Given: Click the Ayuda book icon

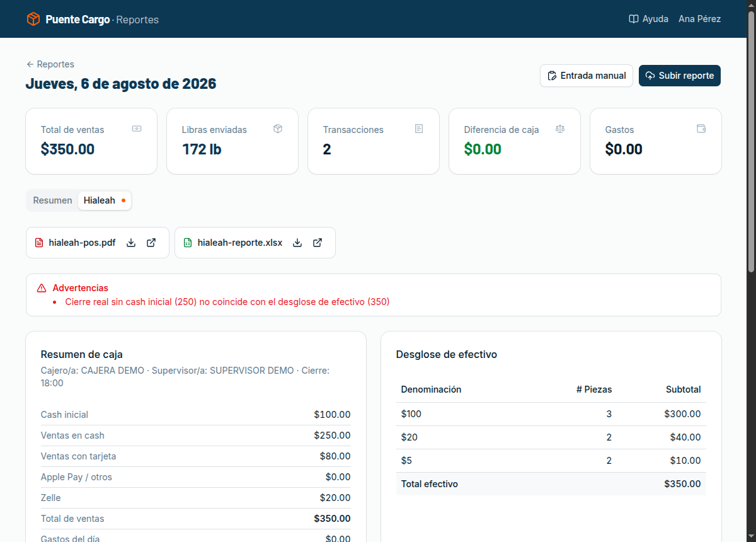Looking at the screenshot, I should tap(634, 19).
